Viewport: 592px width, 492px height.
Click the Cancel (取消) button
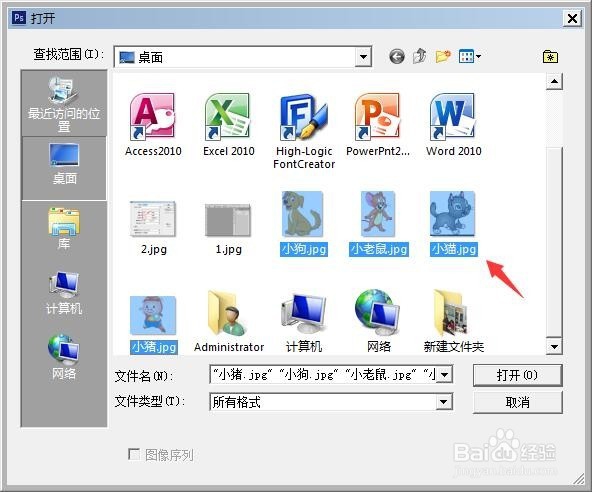(x=517, y=402)
